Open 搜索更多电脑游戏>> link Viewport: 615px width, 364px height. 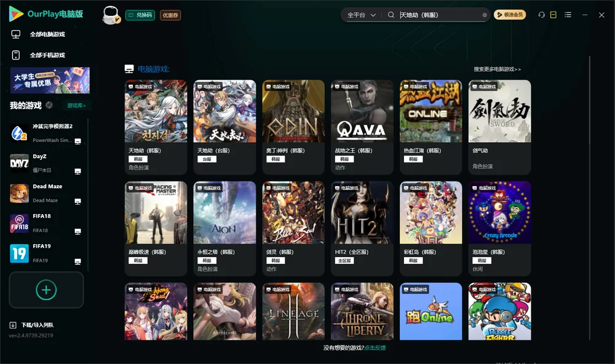(x=497, y=69)
